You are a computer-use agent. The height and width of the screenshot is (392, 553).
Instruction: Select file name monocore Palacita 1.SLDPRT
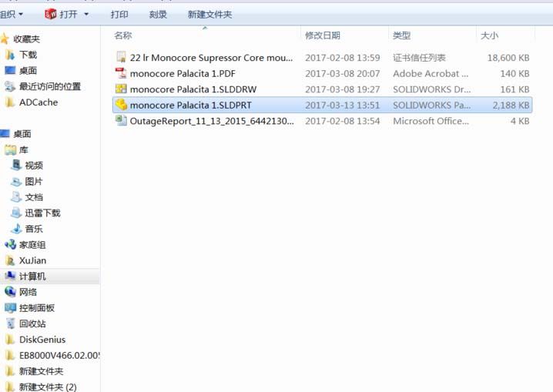pyautogui.click(x=191, y=106)
